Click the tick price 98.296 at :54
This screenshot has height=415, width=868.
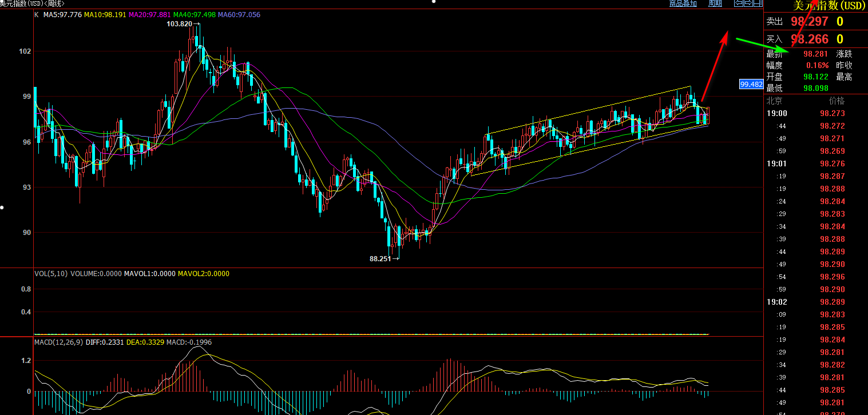pos(832,277)
